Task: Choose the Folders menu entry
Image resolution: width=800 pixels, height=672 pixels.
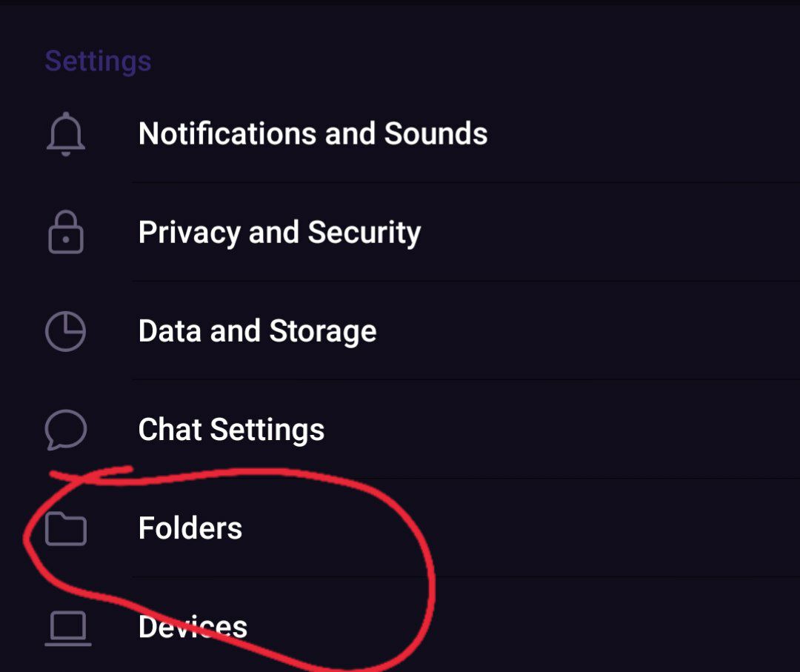Action: 400,528
